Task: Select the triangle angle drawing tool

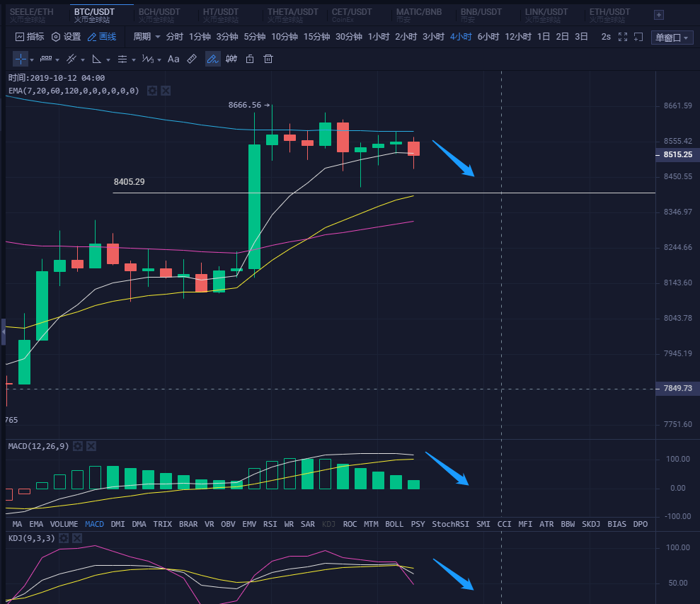Action: [x=96, y=59]
